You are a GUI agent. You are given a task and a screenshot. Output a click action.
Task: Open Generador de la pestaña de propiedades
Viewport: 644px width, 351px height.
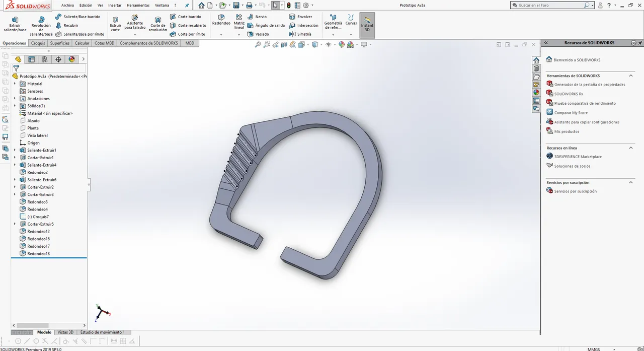click(590, 85)
